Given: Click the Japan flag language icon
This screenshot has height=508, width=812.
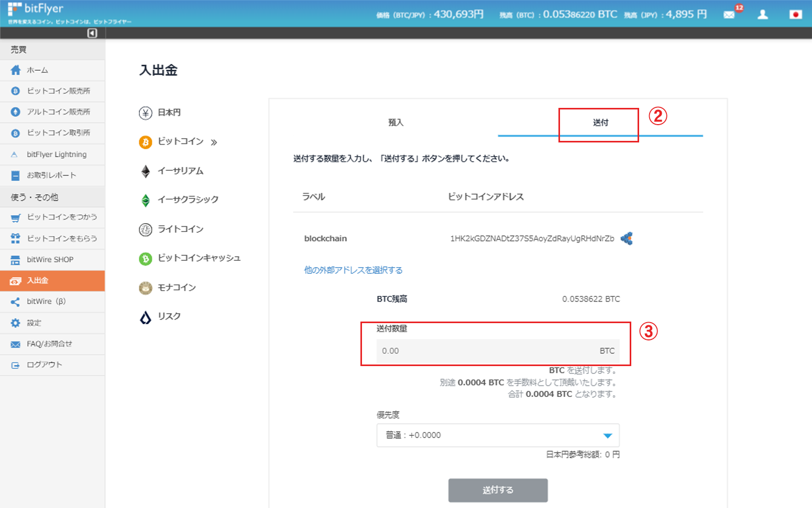Looking at the screenshot, I should point(796,15).
